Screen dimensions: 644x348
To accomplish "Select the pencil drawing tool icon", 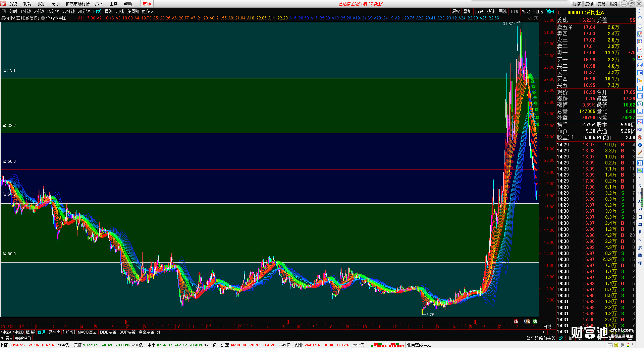I will [640, 153].
